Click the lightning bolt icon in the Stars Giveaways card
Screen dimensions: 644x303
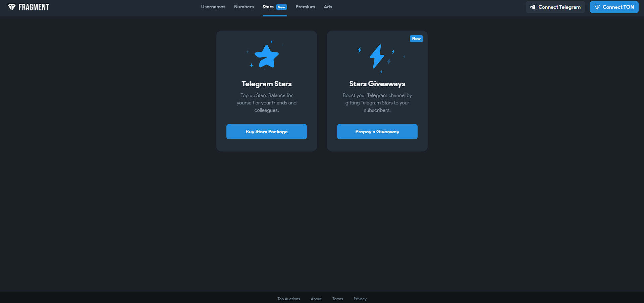pos(377,56)
